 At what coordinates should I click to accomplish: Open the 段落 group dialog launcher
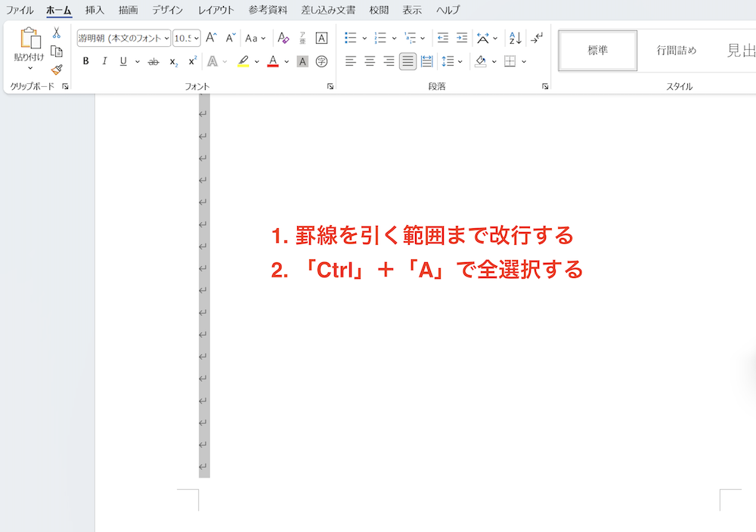545,86
